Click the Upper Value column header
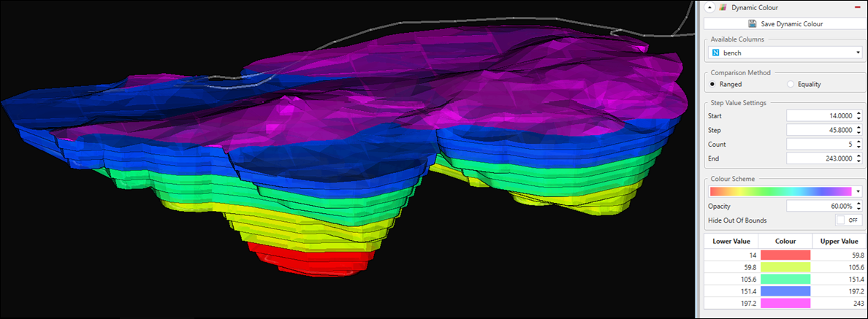 tap(840, 242)
